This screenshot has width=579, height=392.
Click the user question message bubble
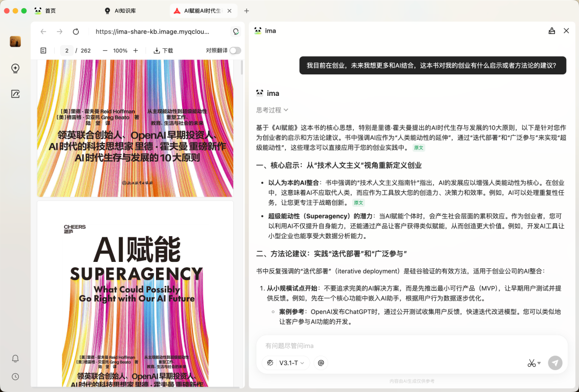[x=433, y=65]
